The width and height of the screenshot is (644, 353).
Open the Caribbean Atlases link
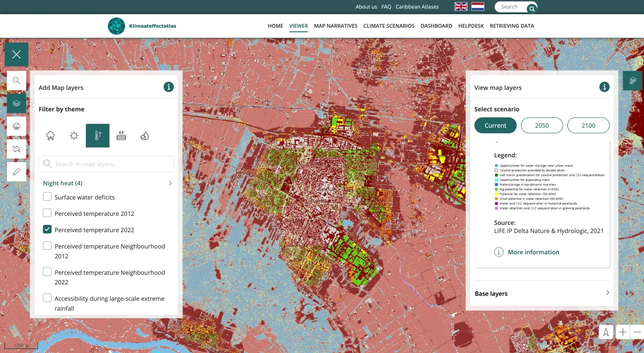click(x=417, y=7)
